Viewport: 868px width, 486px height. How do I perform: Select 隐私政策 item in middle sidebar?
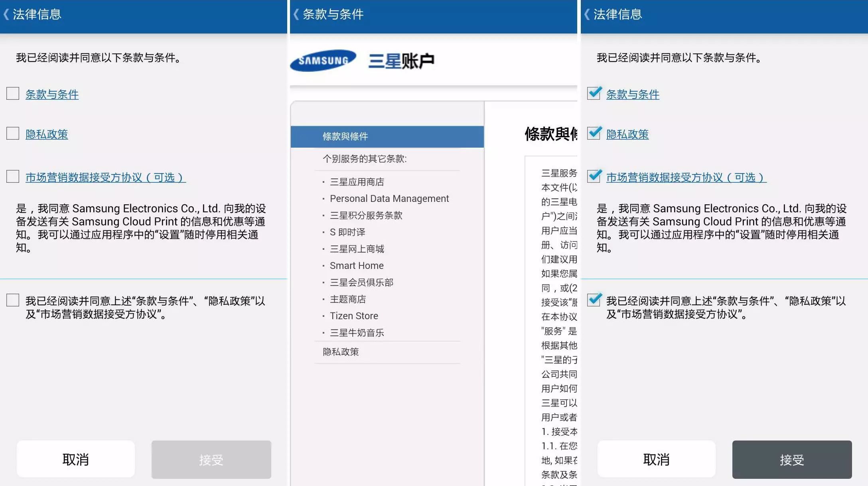coord(341,352)
